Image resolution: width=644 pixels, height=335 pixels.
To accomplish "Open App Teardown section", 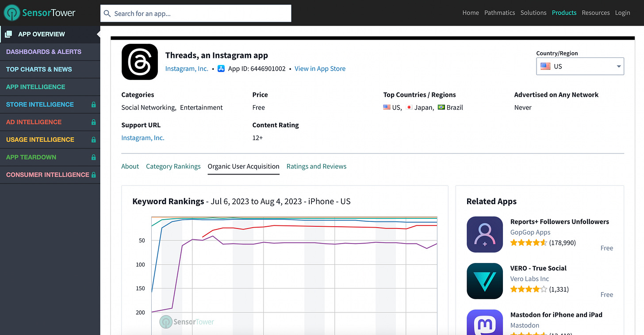I will 50,157.
